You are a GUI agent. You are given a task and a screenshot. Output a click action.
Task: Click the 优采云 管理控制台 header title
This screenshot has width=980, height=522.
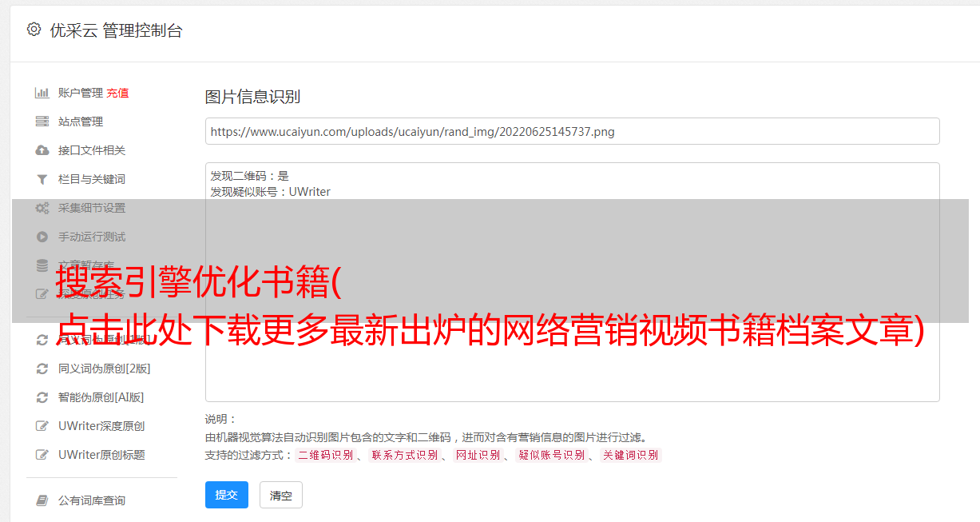(x=116, y=30)
